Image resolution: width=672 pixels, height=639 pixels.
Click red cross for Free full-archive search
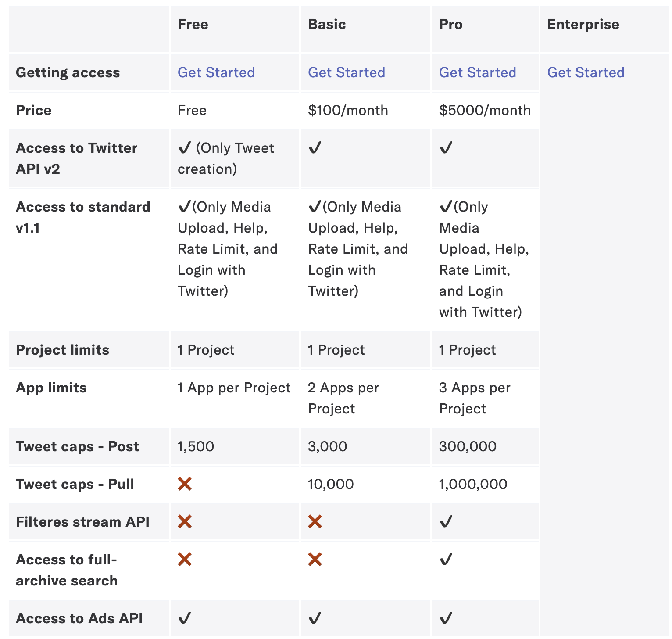pos(185,560)
